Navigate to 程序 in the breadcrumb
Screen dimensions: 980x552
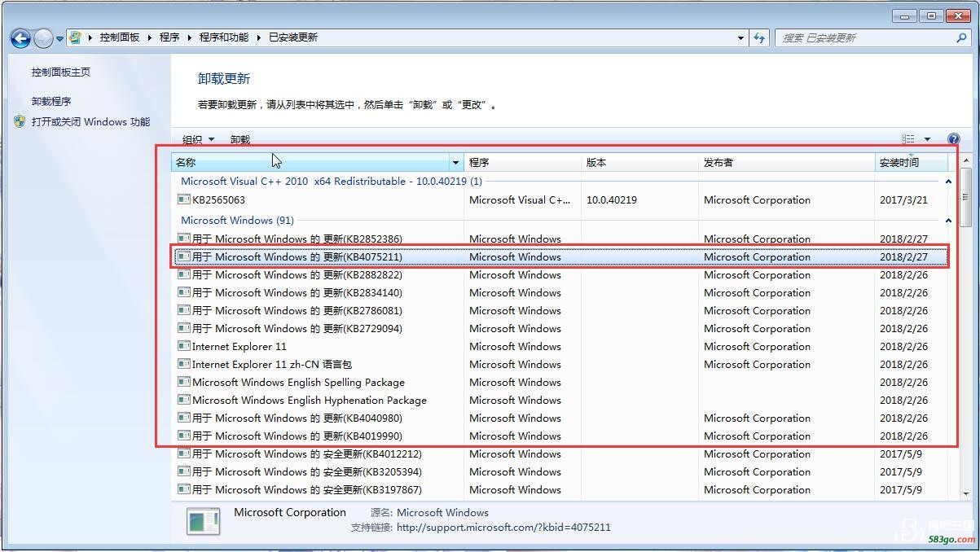pos(169,37)
